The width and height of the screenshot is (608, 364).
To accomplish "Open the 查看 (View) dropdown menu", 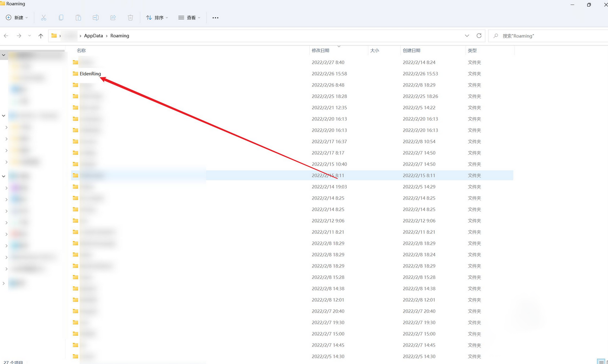I will coord(190,18).
